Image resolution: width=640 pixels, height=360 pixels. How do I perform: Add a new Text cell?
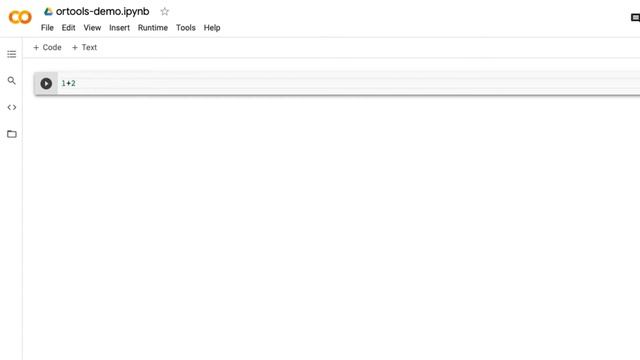(84, 47)
